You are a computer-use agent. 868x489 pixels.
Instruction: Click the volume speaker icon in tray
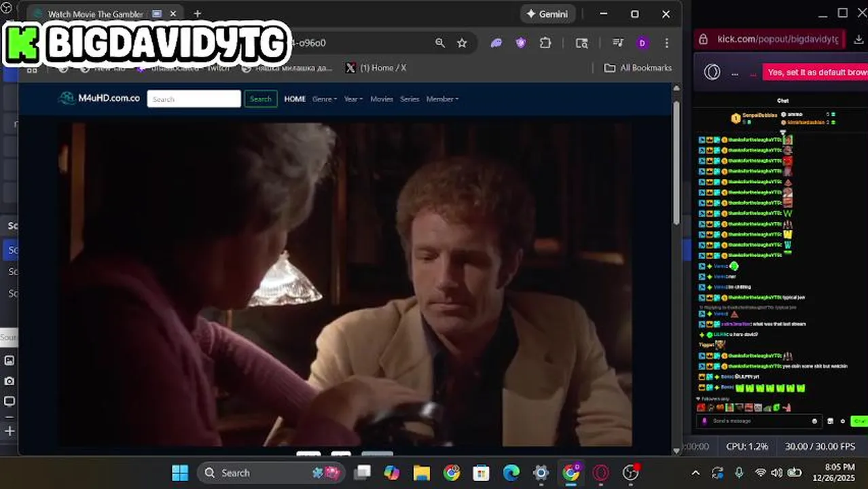(x=777, y=473)
